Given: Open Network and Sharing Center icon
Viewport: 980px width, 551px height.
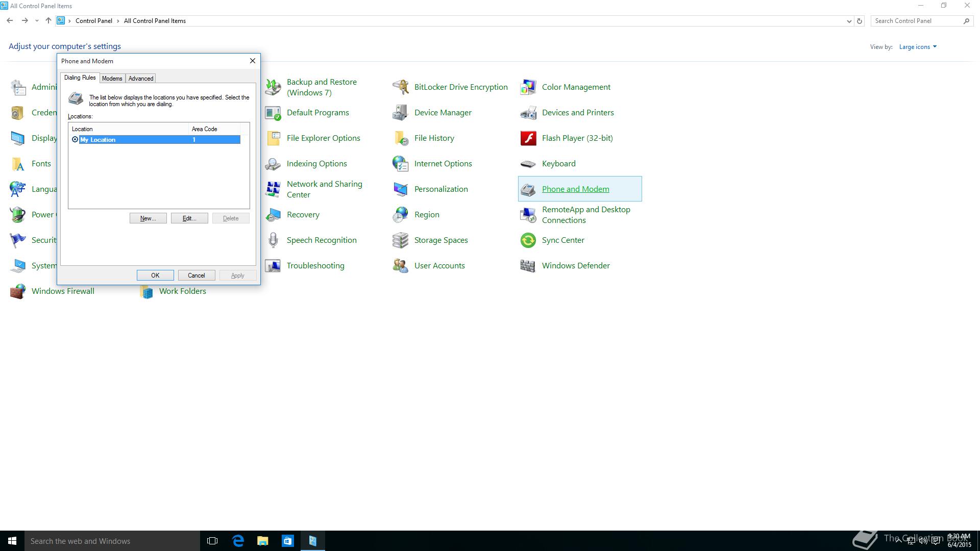Looking at the screenshot, I should pos(273,189).
